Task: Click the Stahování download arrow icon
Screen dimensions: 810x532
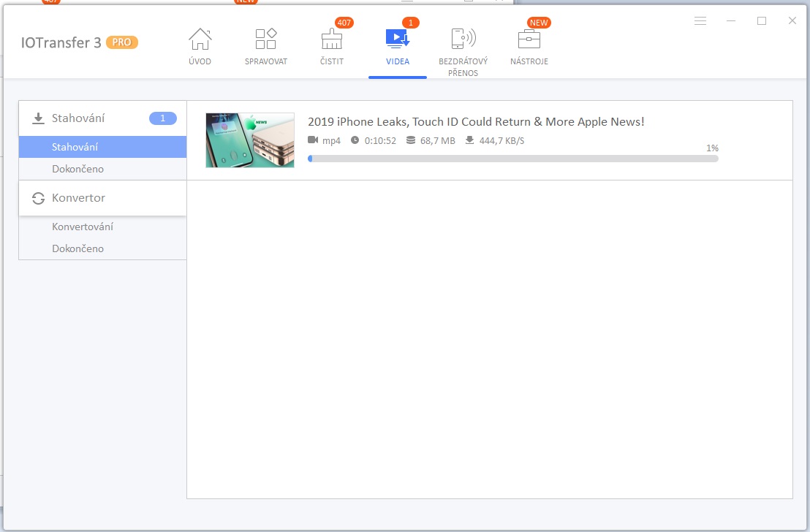Action: tap(38, 119)
